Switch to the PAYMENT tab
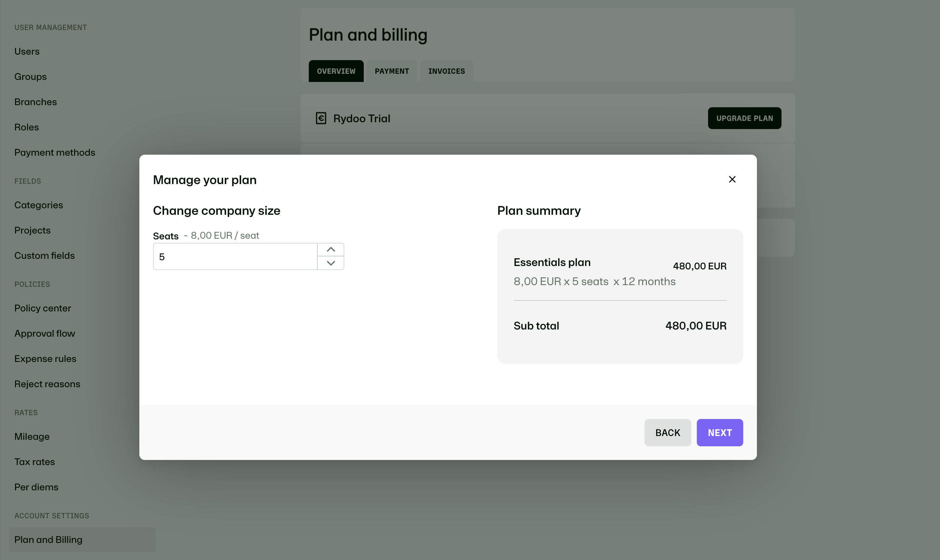 pos(392,71)
